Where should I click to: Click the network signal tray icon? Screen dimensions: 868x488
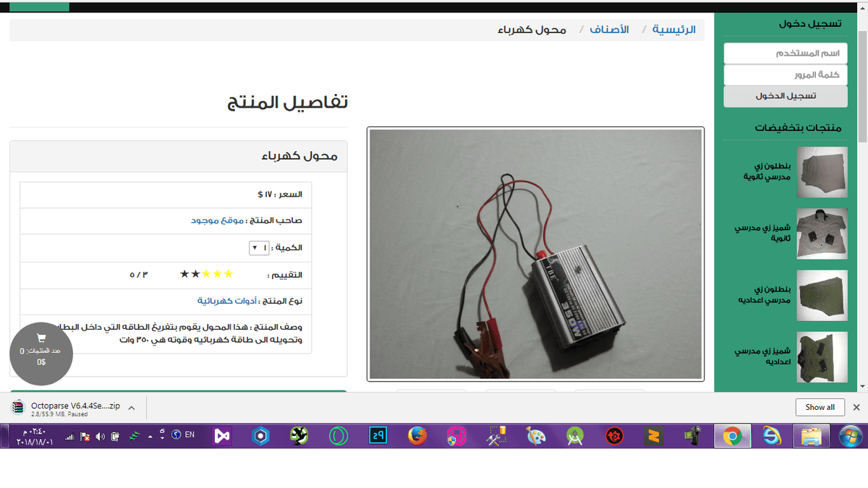(x=69, y=437)
